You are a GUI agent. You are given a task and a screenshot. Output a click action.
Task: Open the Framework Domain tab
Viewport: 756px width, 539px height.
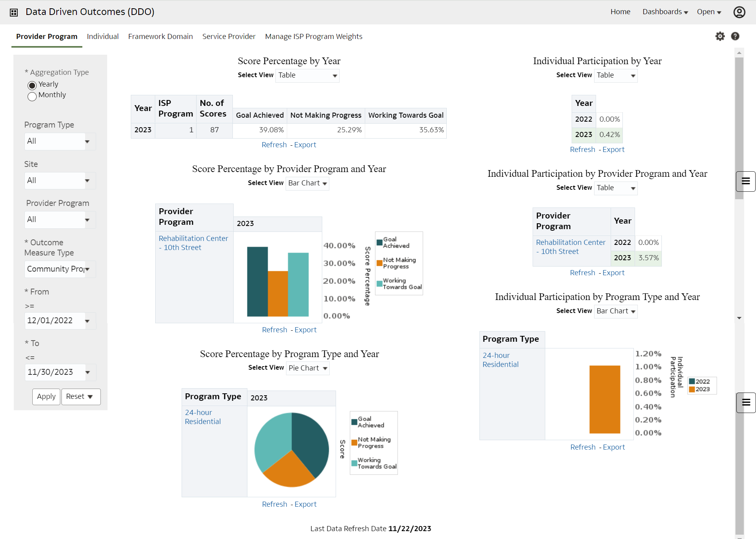[160, 36]
